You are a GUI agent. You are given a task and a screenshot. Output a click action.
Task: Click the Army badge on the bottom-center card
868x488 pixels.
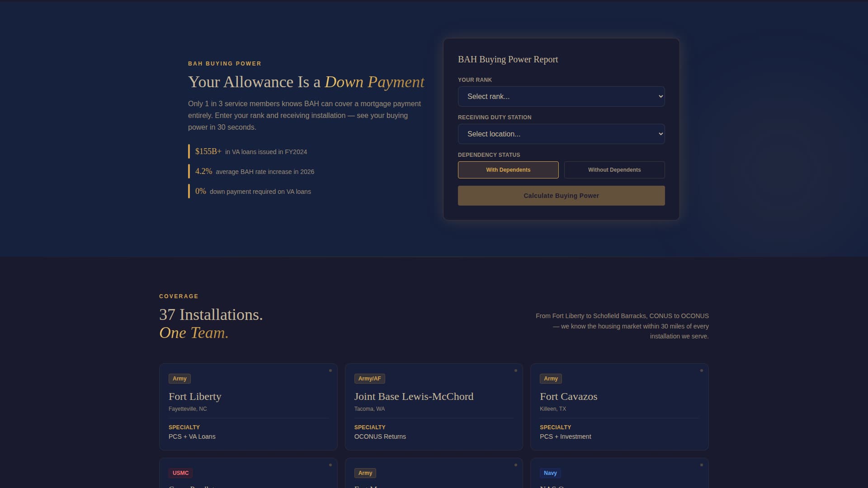pos(365,473)
